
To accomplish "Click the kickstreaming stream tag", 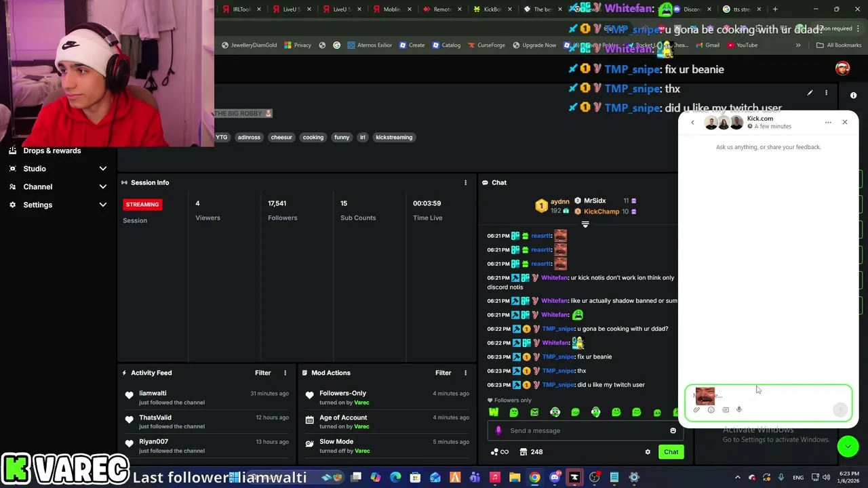I will click(x=394, y=137).
